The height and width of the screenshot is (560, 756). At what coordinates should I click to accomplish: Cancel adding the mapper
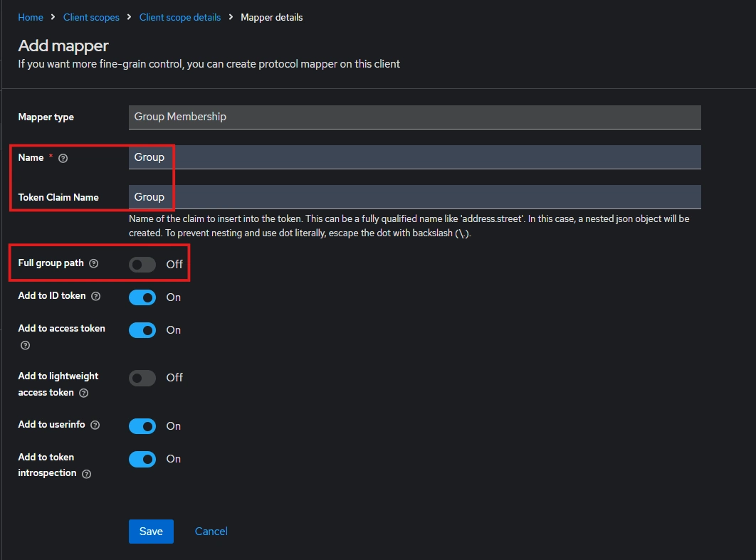211,531
